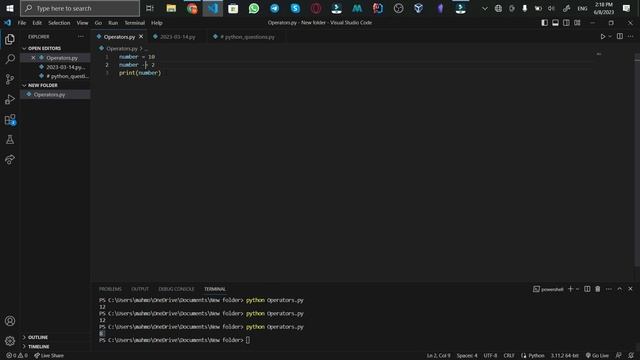Close Operators.py in Open Editors list
The image size is (640, 360).
tap(33, 58)
